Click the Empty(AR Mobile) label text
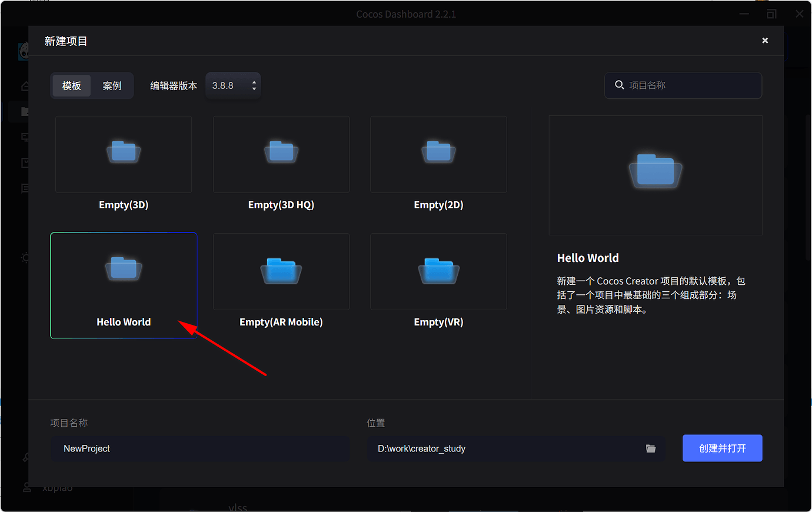This screenshot has height=512, width=812. [x=281, y=322]
